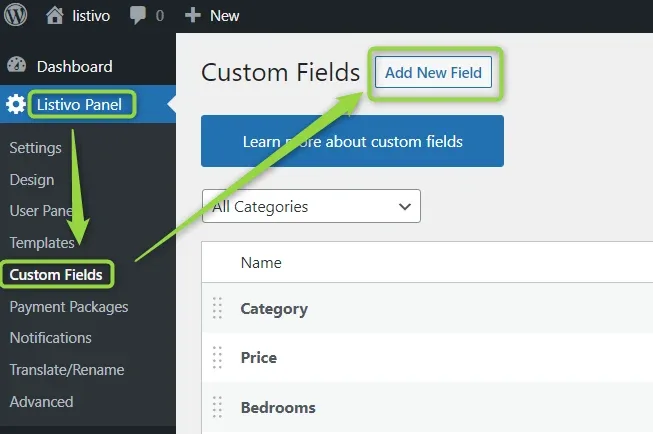Viewport: 653px width, 434px height.
Task: Click the Name column header
Action: (x=261, y=262)
